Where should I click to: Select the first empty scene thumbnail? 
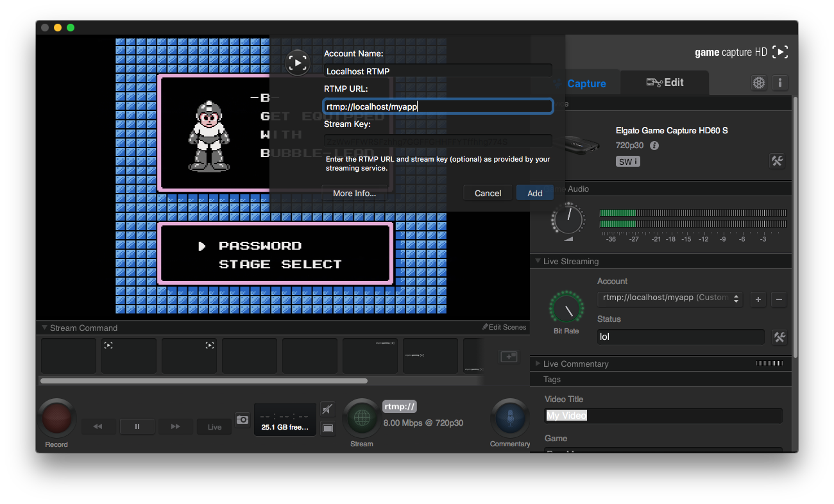click(x=69, y=356)
